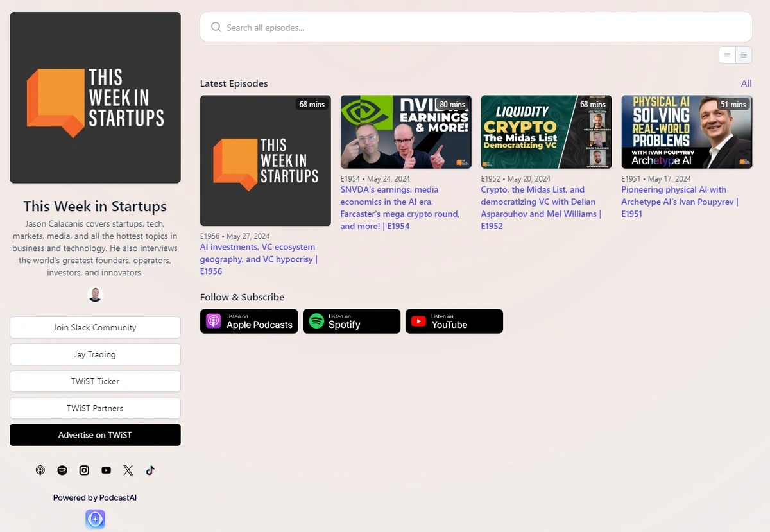Click Advertise on TWiST button
The width and height of the screenshot is (770, 532).
click(x=95, y=435)
